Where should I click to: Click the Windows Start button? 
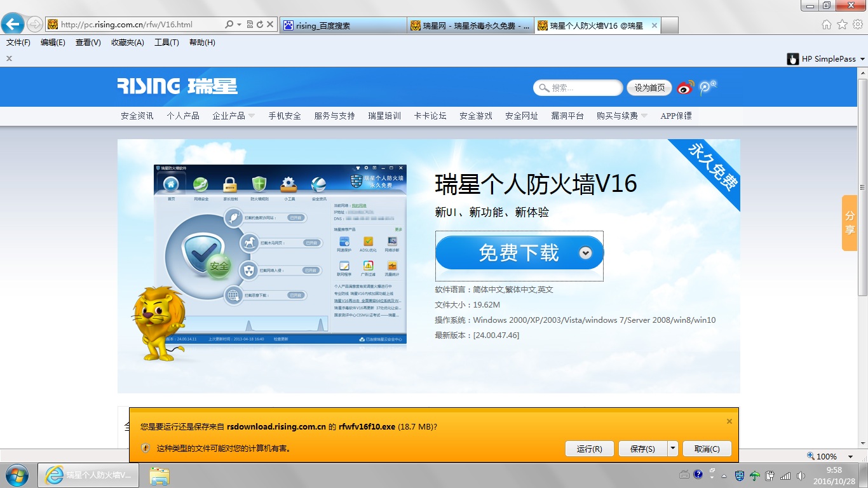point(16,475)
